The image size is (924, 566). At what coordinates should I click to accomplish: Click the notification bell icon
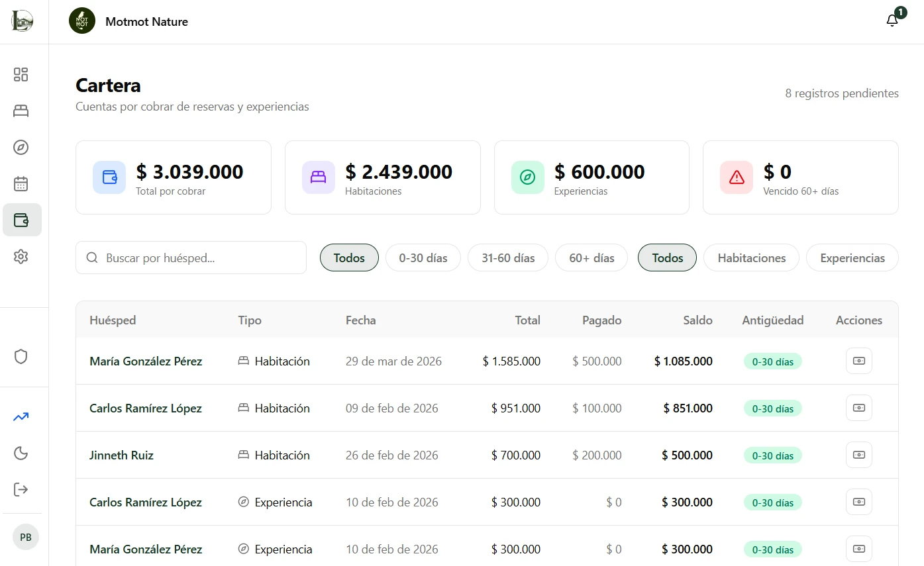pos(892,21)
